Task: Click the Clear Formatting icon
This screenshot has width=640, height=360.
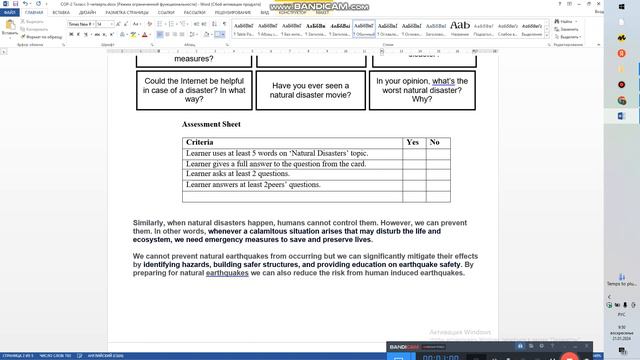Action: tap(149, 24)
